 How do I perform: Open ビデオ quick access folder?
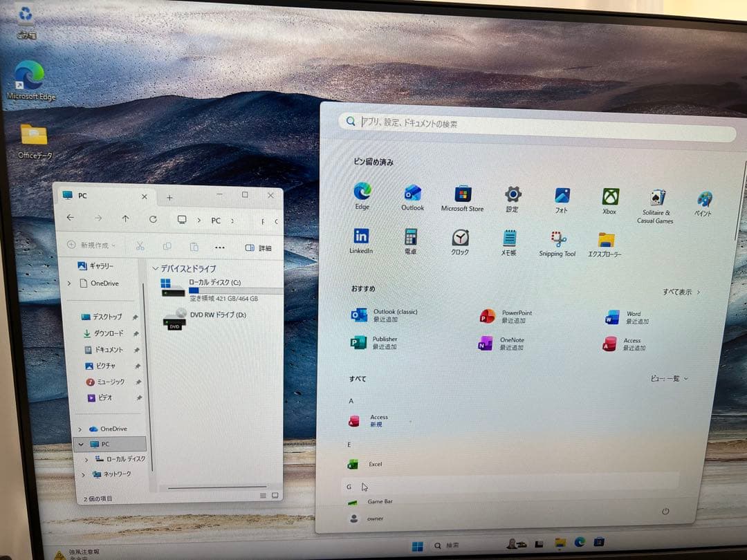(100, 398)
